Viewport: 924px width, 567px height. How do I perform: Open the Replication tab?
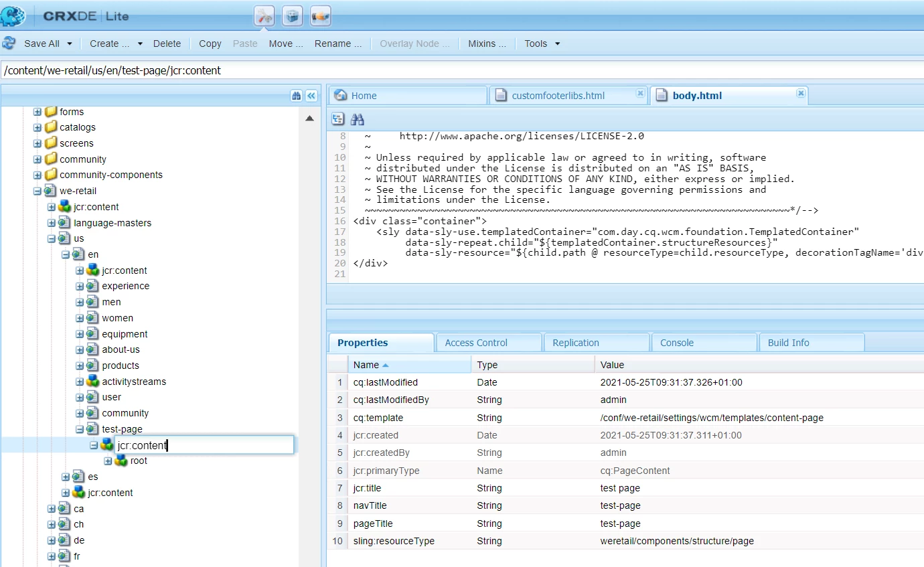(x=597, y=343)
